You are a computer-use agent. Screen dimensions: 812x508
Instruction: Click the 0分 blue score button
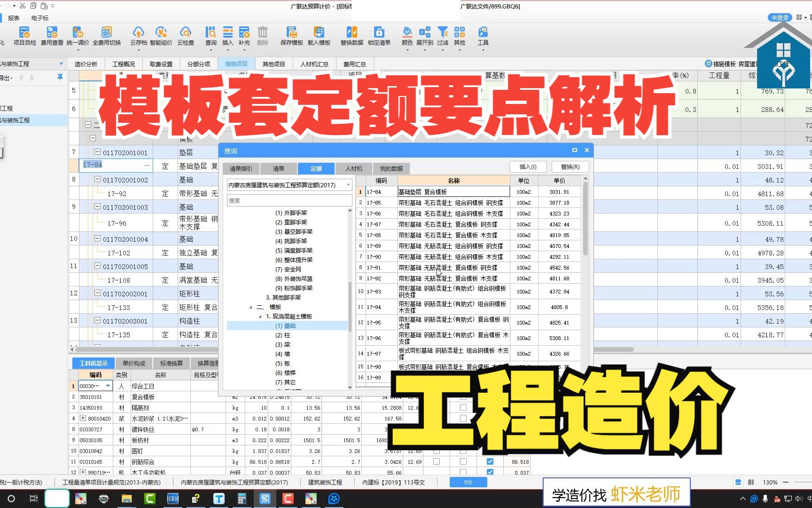(468, 482)
